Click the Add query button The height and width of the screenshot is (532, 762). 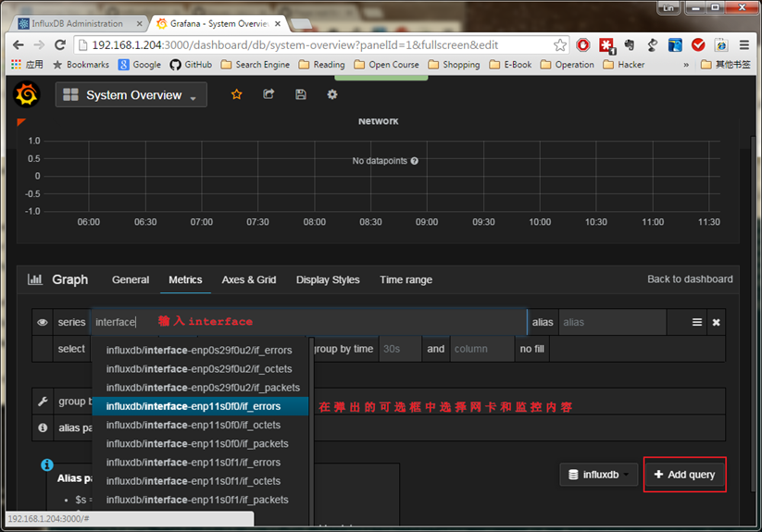click(684, 475)
